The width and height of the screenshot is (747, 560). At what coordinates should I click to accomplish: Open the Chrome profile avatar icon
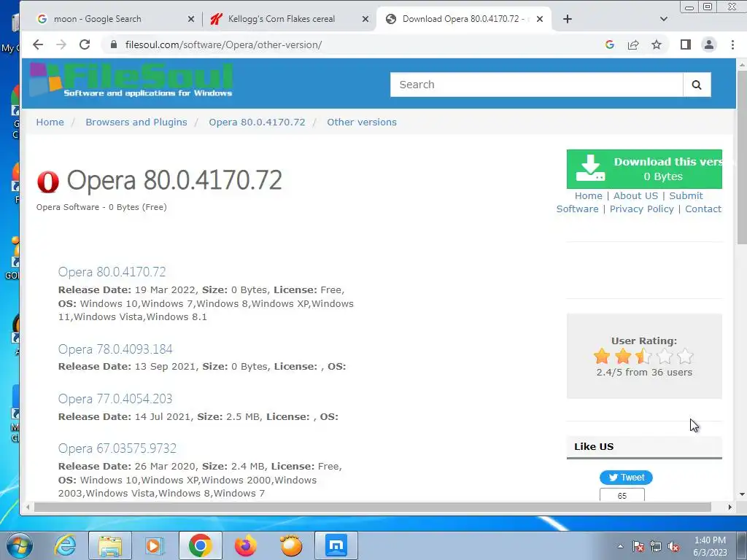(x=709, y=44)
